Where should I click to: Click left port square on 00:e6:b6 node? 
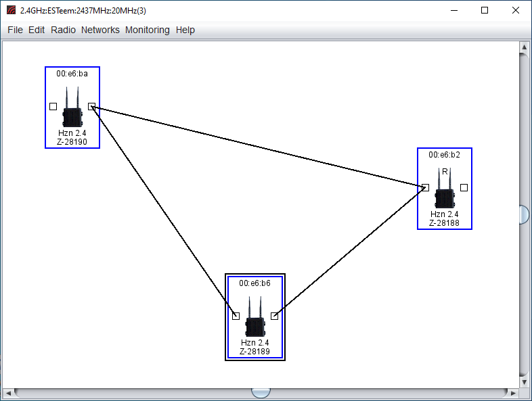point(236,316)
